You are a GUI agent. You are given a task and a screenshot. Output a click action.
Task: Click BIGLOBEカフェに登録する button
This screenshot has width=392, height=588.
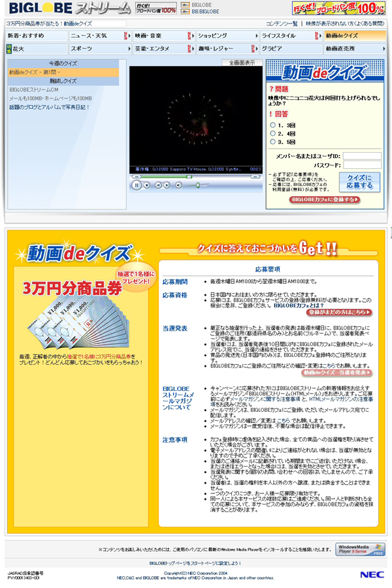[325, 200]
